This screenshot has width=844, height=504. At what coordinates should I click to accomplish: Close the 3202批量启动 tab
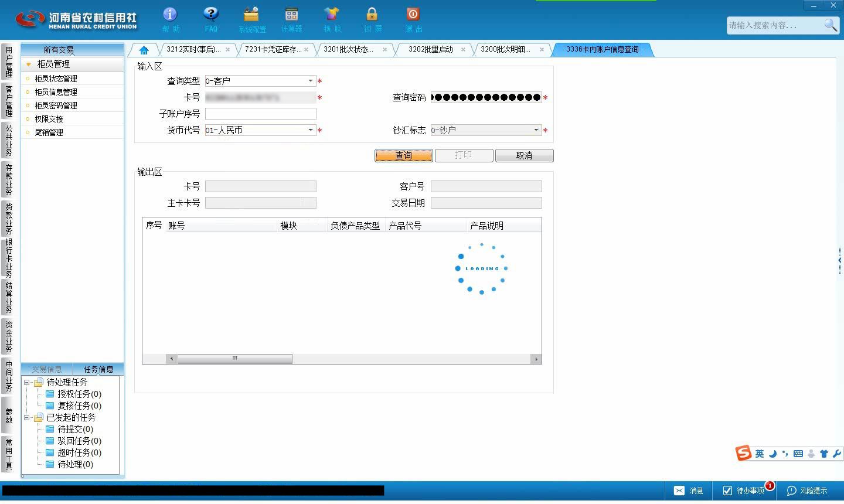[463, 50]
